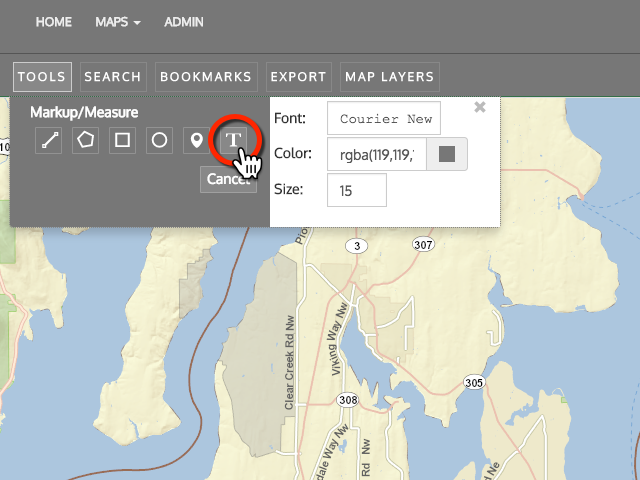Click the rgba color value field
640x480 pixels.
tap(377, 154)
